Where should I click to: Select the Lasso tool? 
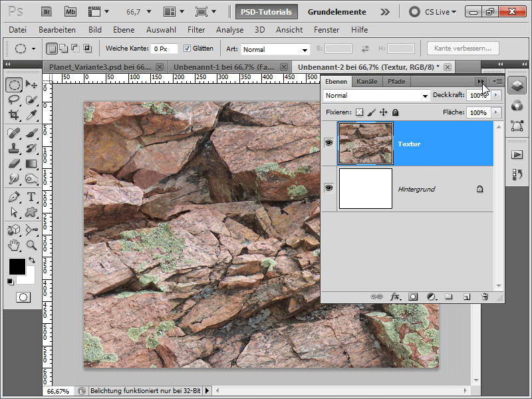(14, 100)
